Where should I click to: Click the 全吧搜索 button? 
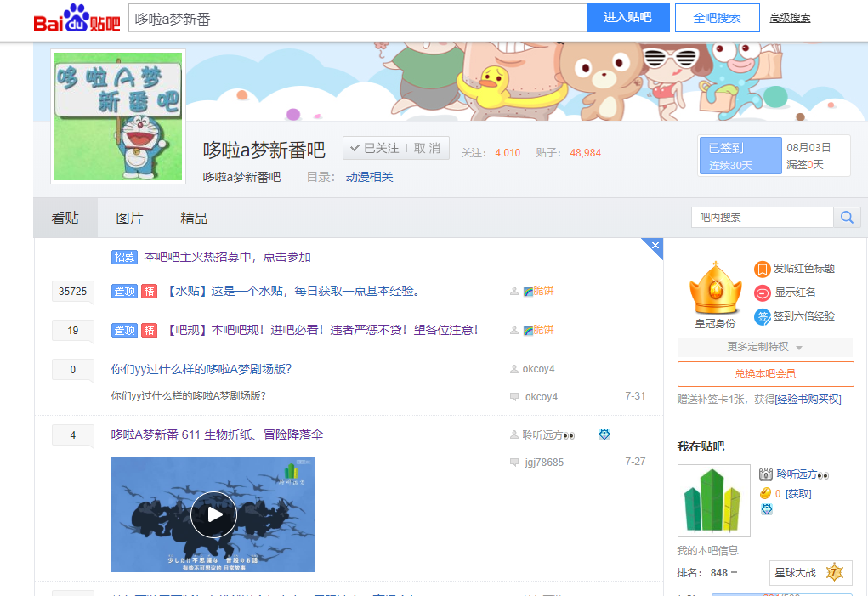717,18
